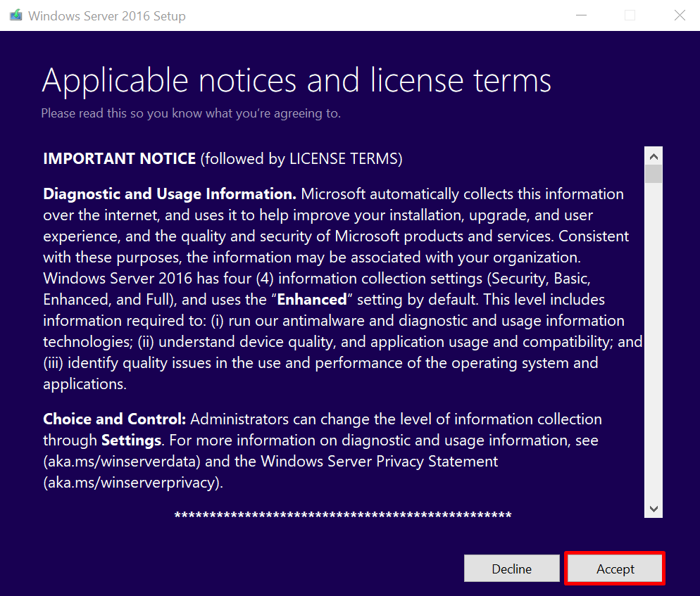Click the "Please read this" subtitle text

[191, 113]
